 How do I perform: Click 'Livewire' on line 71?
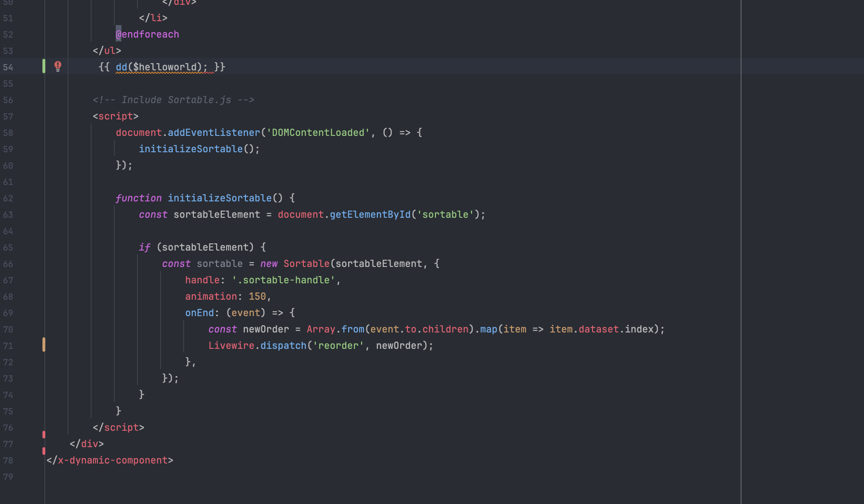pos(231,345)
